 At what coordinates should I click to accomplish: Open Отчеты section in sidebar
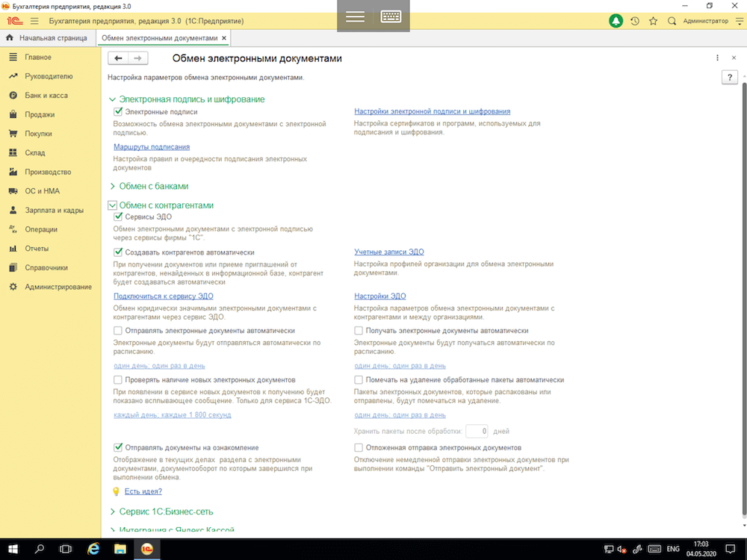pyautogui.click(x=37, y=249)
